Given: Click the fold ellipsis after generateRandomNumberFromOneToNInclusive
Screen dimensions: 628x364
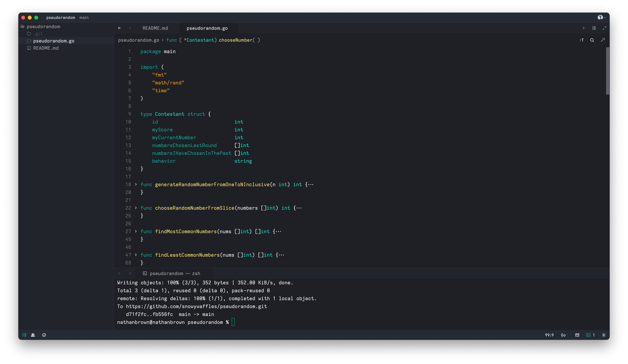Looking at the screenshot, I should [311, 185].
